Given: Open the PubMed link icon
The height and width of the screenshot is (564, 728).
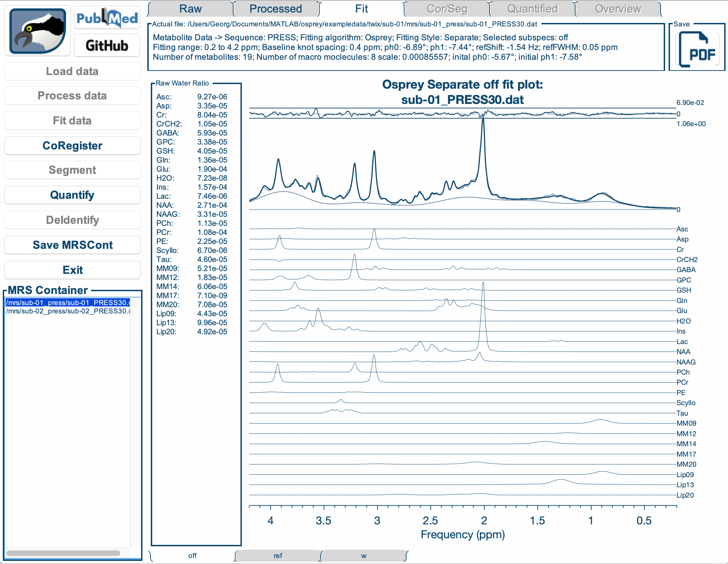Looking at the screenshot, I should click(x=107, y=18).
